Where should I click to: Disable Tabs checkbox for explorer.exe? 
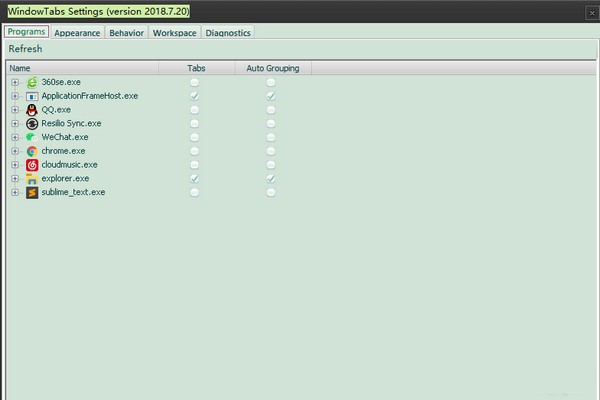[x=194, y=178]
